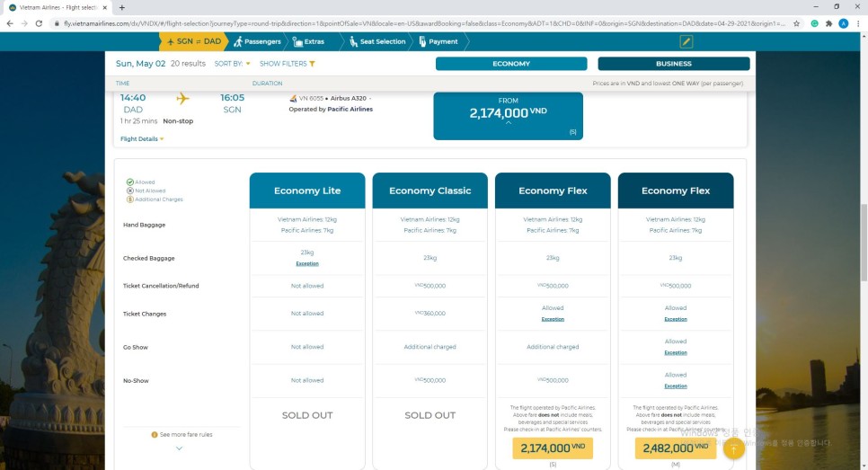Click the No-Show row label
This screenshot has height=470, width=868.
click(x=136, y=381)
